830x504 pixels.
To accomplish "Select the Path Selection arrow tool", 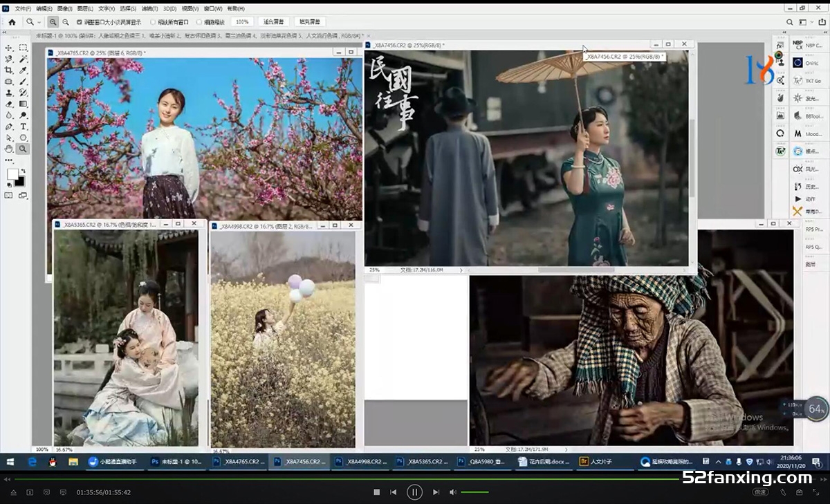I will tap(9, 138).
